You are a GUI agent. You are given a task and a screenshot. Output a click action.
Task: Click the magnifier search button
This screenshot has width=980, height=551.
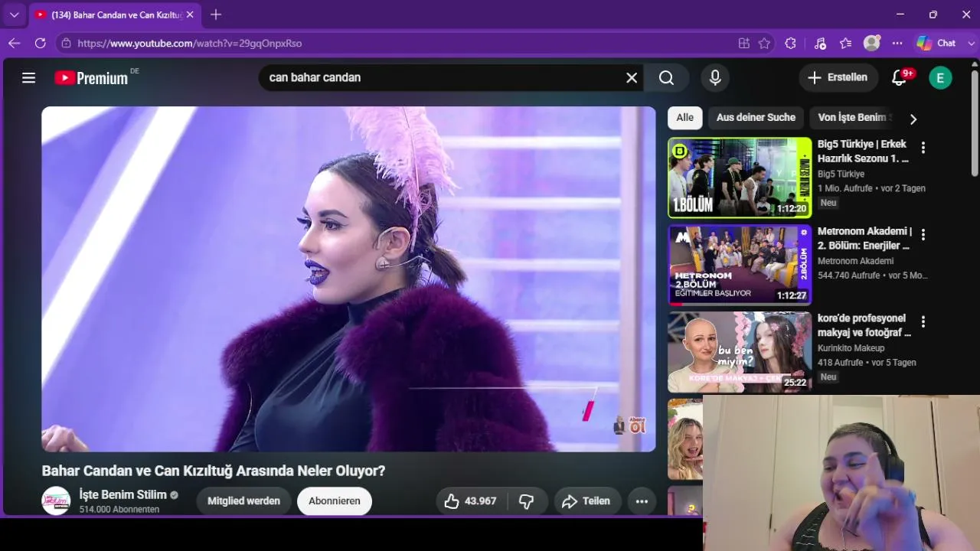tap(666, 77)
